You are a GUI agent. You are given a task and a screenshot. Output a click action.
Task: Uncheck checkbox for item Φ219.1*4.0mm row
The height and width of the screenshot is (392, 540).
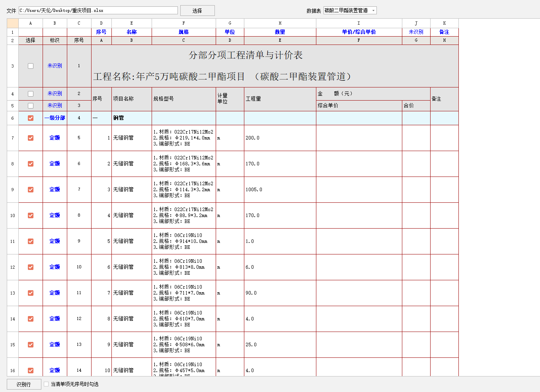coord(31,138)
